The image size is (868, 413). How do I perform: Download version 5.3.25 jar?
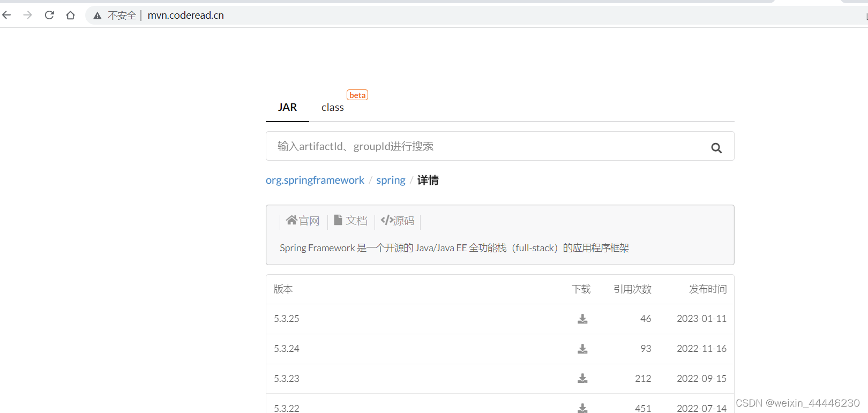[582, 319]
